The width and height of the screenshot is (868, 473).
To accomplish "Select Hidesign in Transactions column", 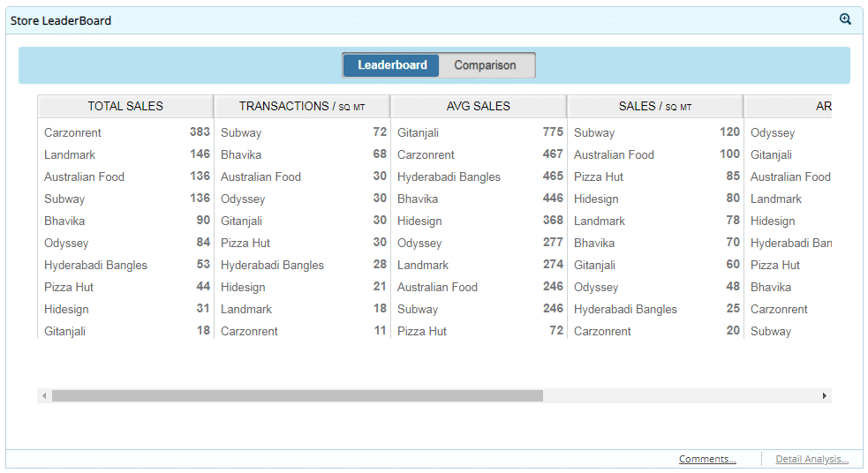I will 243,288.
